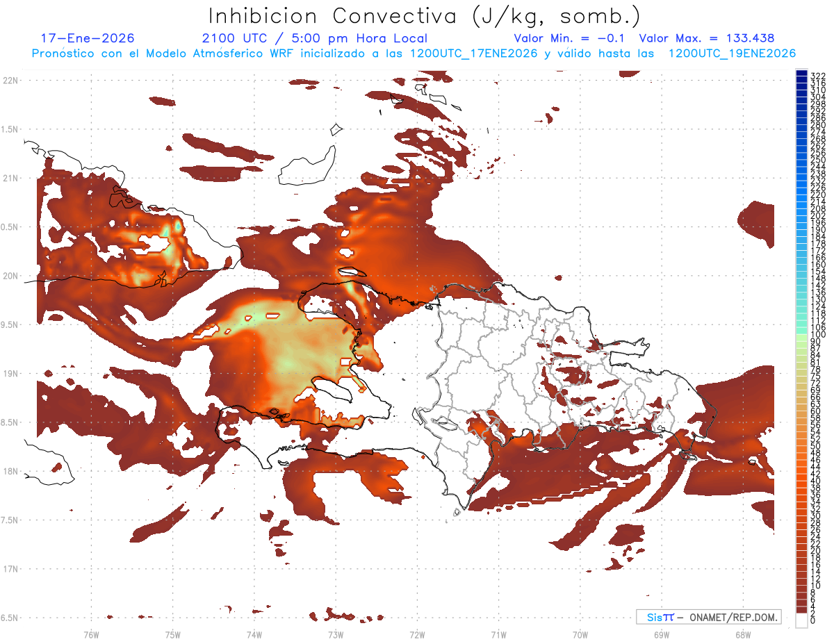Click the '75W' longitude label
This screenshot has width=834, height=644.
click(172, 634)
